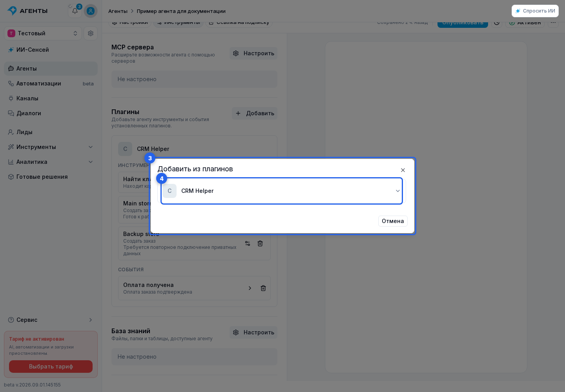Click breadcrumb Пример агента для документации
565x392 pixels.
[x=181, y=11]
